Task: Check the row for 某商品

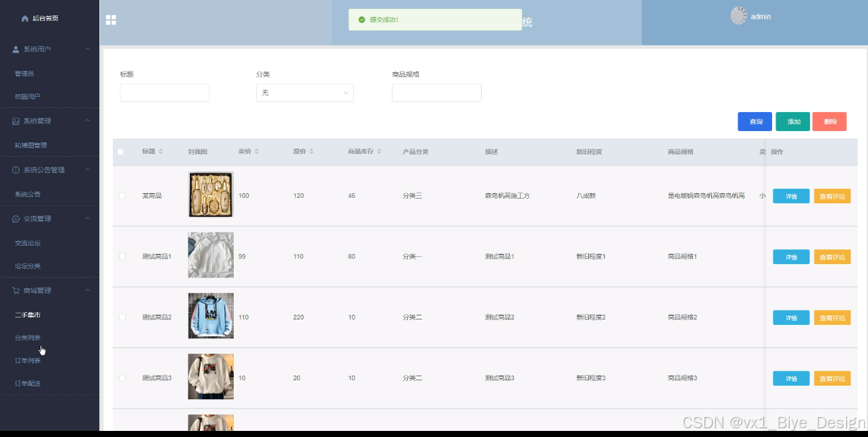Action: [122, 196]
